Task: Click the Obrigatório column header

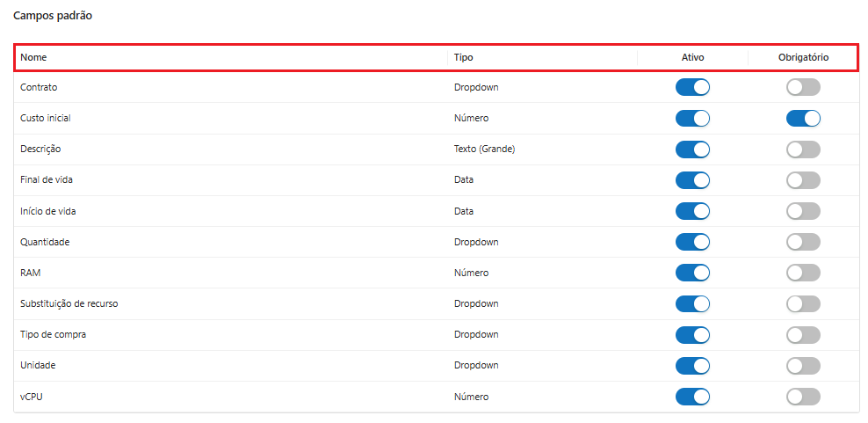Action: pos(803,57)
